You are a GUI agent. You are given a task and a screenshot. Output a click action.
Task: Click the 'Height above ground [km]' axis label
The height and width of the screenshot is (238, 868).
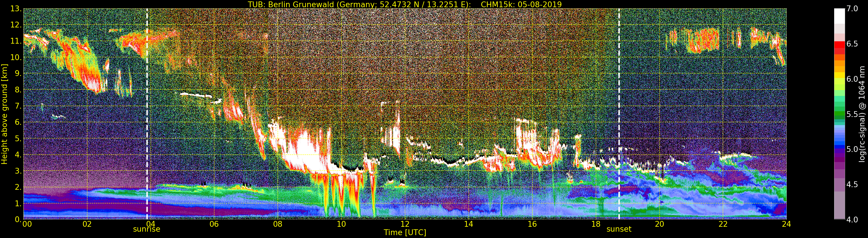4,114
